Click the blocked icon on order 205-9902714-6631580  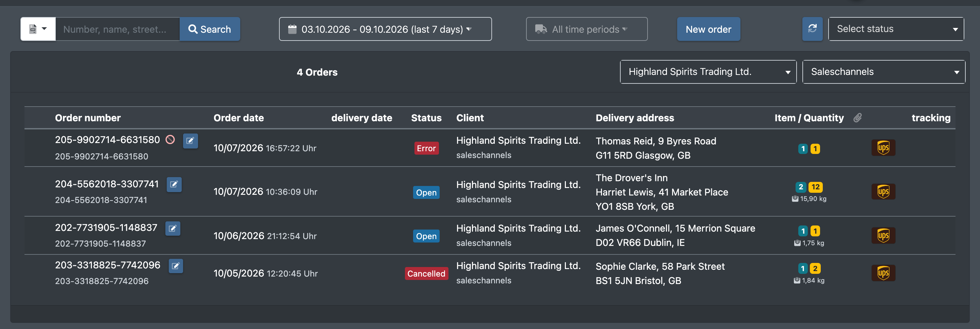coord(170,140)
